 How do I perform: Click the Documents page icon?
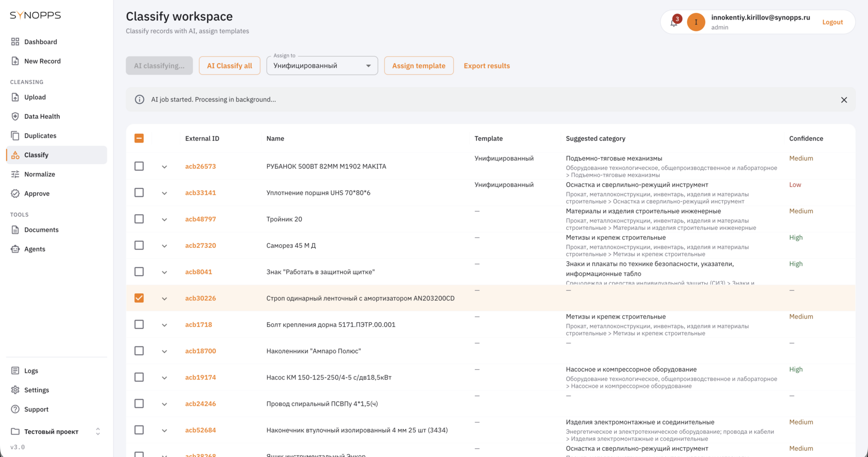15,230
